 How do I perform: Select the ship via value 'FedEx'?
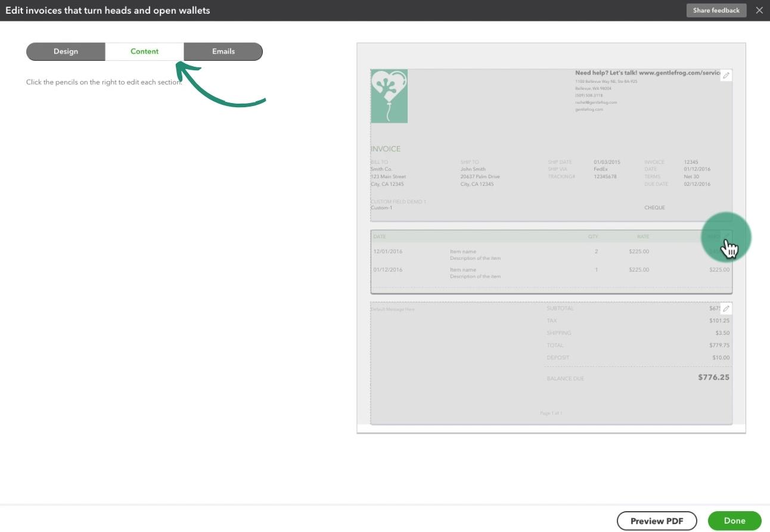click(601, 169)
